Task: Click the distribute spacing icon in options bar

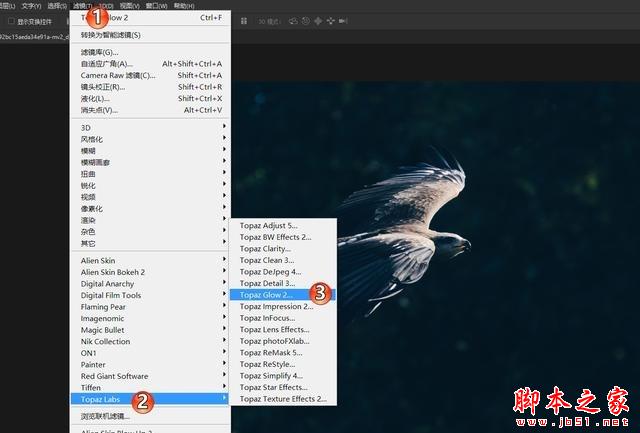Action: click(x=244, y=21)
